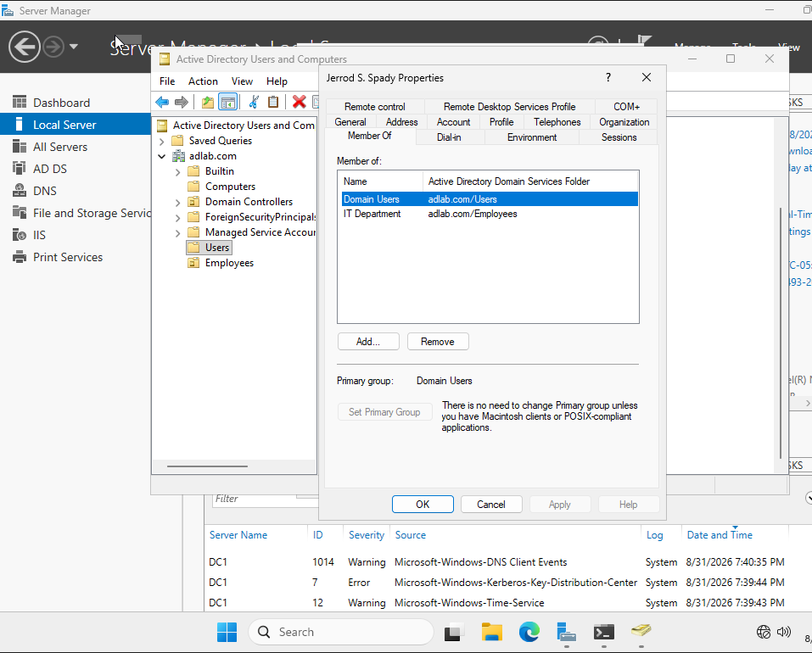Switch to the Account tab
812x653 pixels.
tap(454, 122)
